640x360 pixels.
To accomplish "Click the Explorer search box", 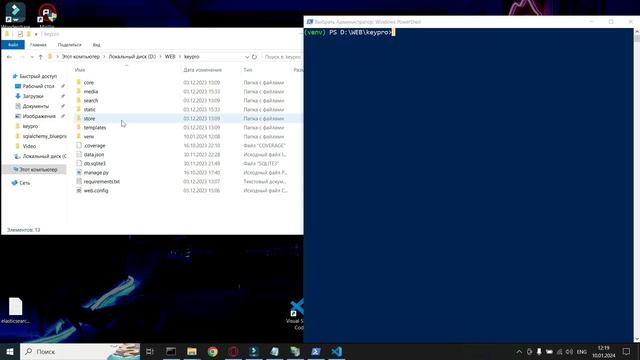I will [x=282, y=57].
